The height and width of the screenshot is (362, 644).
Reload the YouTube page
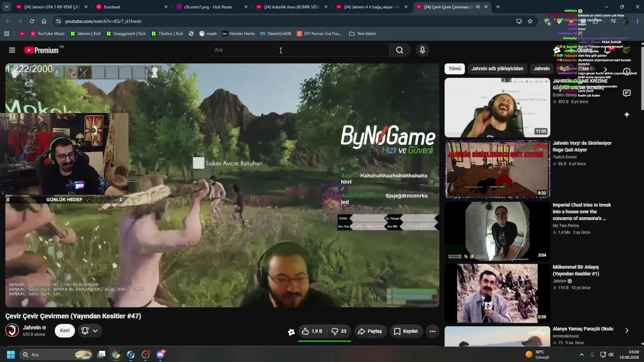pyautogui.click(x=32, y=21)
